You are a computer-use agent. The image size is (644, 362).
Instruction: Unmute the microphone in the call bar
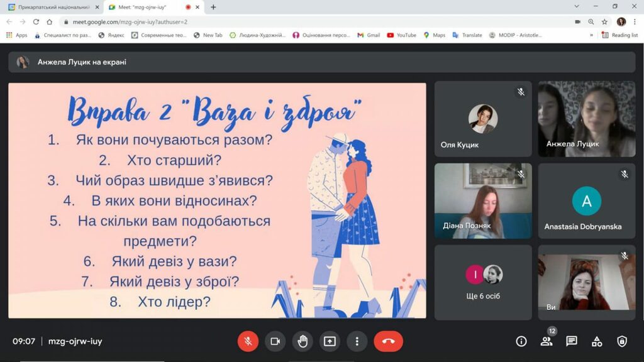coord(248,341)
